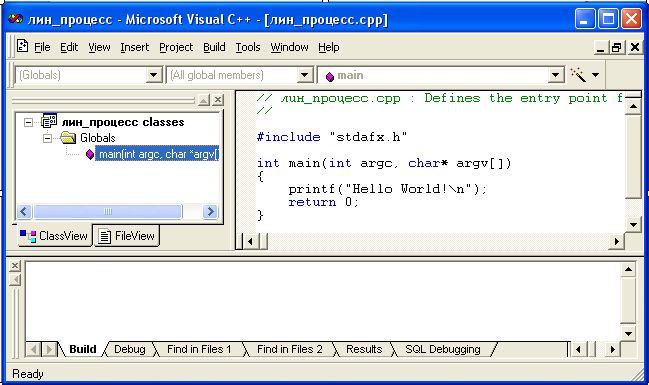Switch to the Results output tab

364,349
